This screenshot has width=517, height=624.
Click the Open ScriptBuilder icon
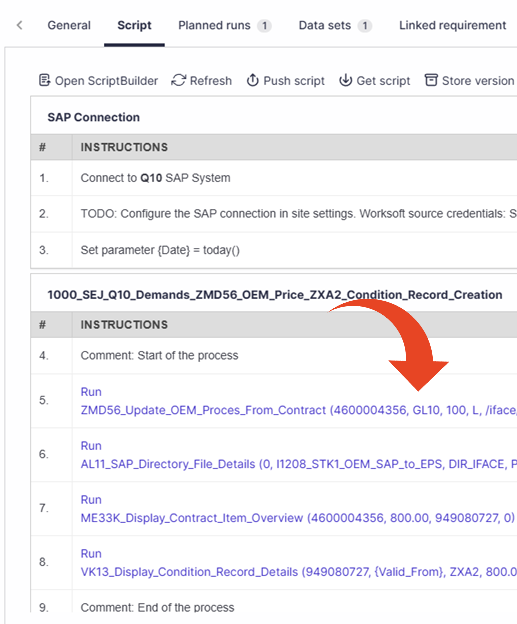44,80
